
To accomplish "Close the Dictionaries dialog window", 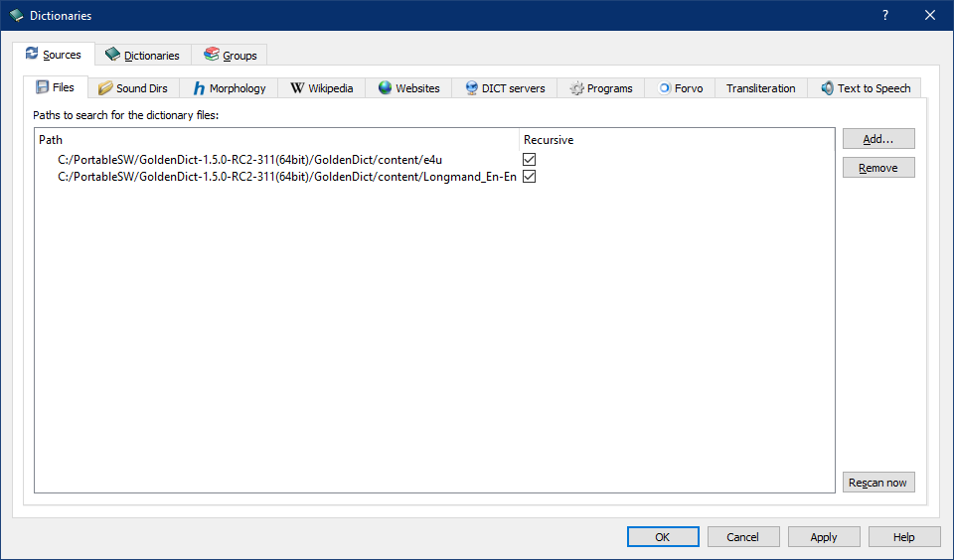I will 930,15.
